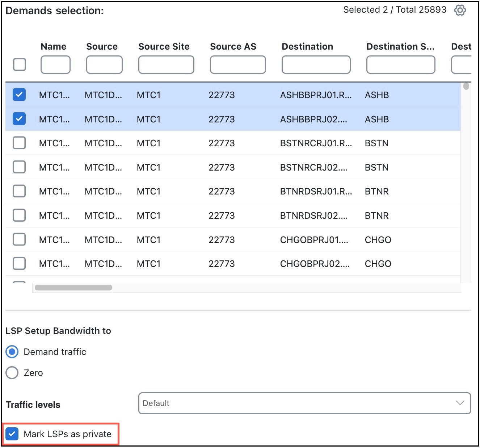480x448 pixels.
Task: Toggle the select-all checkbox in header
Action: point(20,64)
